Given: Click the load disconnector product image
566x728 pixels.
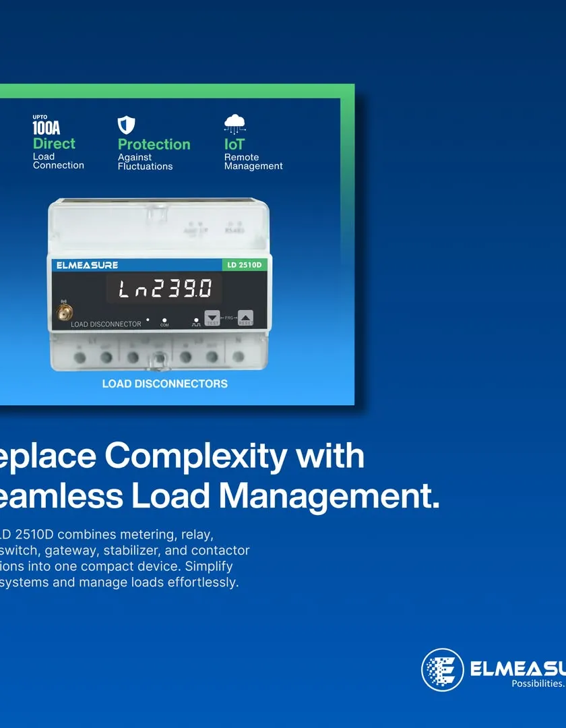Looking at the screenshot, I should (x=160, y=284).
